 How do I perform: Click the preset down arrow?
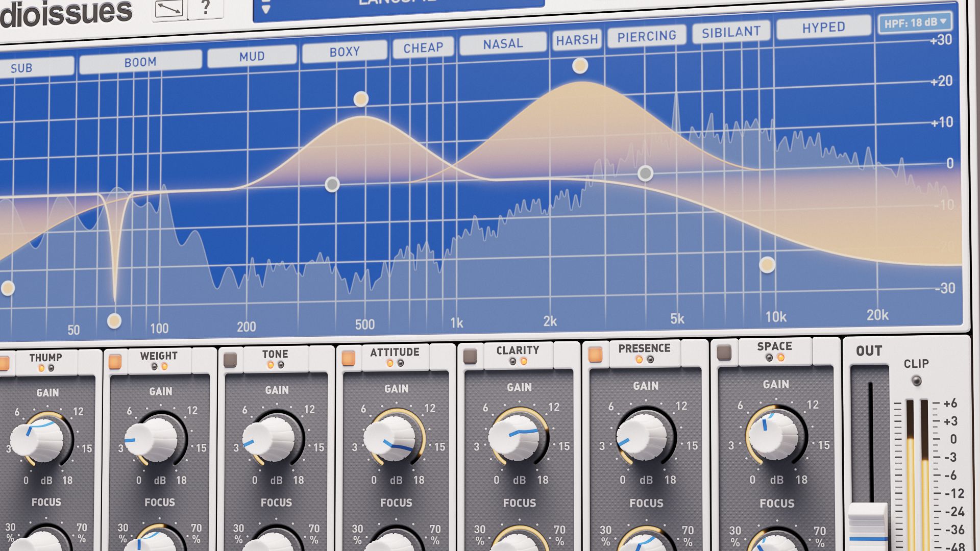tap(265, 9)
